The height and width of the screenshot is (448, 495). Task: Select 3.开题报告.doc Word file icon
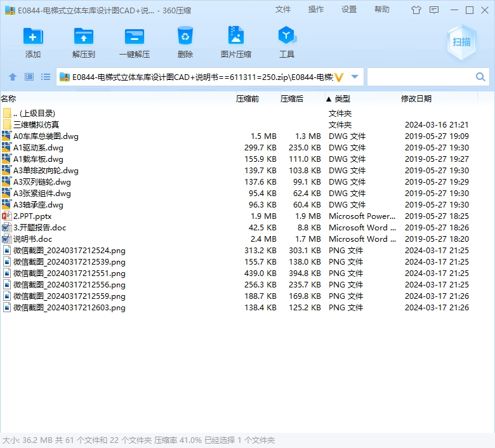pyautogui.click(x=6, y=227)
